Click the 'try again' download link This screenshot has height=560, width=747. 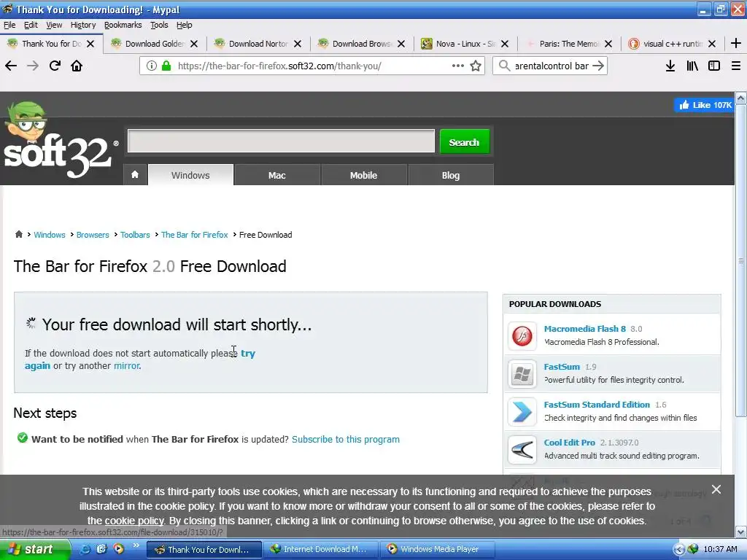pyautogui.click(x=248, y=354)
